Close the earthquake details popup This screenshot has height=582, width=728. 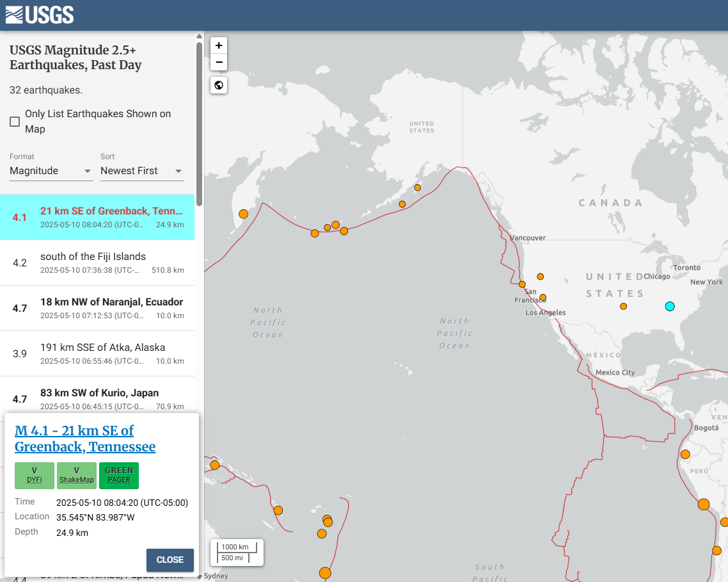pyautogui.click(x=170, y=560)
